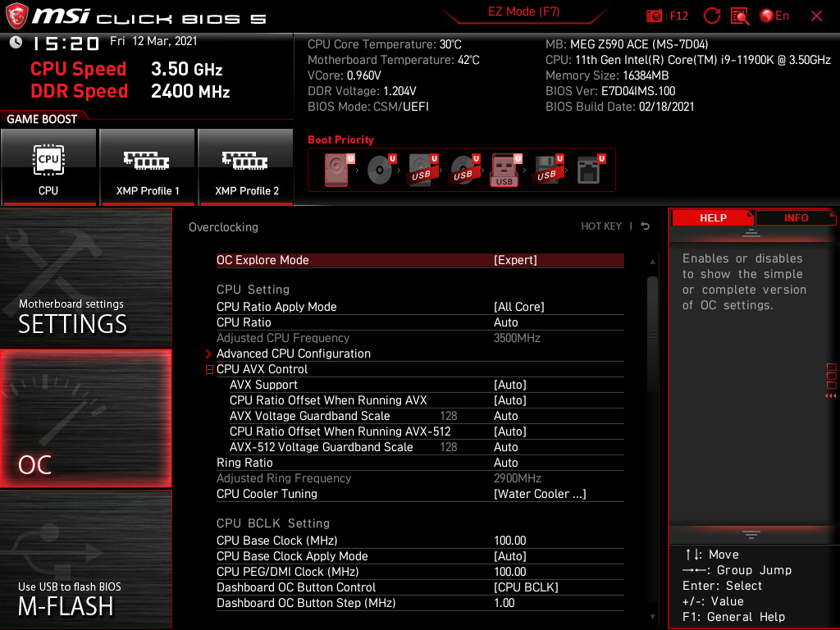840x630 pixels.
Task: Enable XMP Profile 2
Action: tap(246, 167)
